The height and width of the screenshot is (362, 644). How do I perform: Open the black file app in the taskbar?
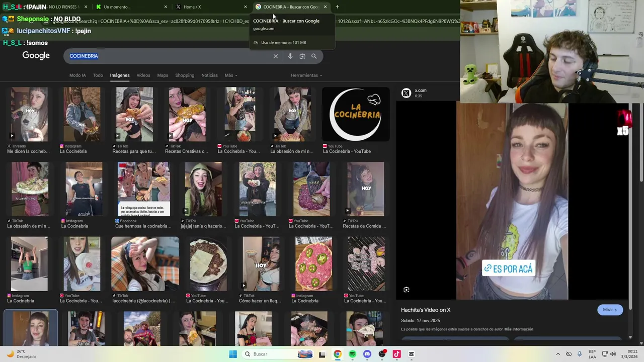[x=322, y=354]
